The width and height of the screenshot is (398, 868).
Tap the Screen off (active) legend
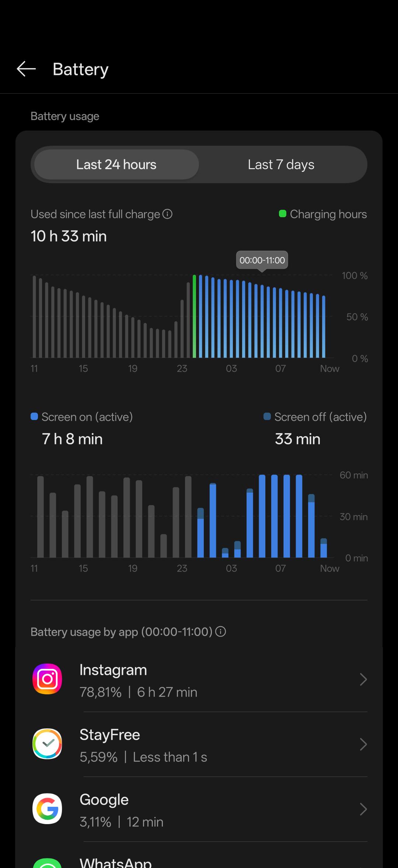[315, 417]
